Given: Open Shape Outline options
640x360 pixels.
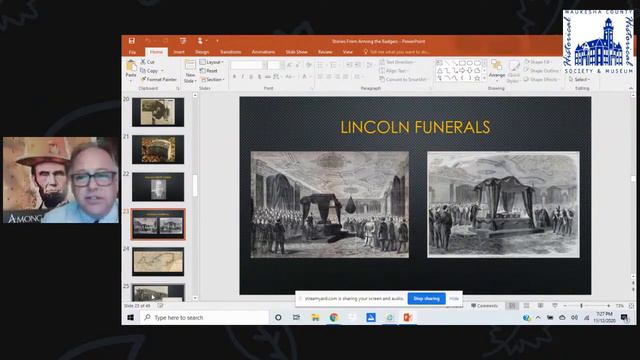Looking at the screenshot, I should click(x=541, y=71).
